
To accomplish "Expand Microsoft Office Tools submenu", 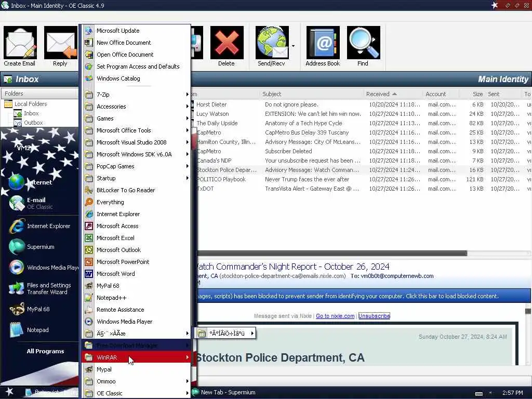I will [137, 130].
